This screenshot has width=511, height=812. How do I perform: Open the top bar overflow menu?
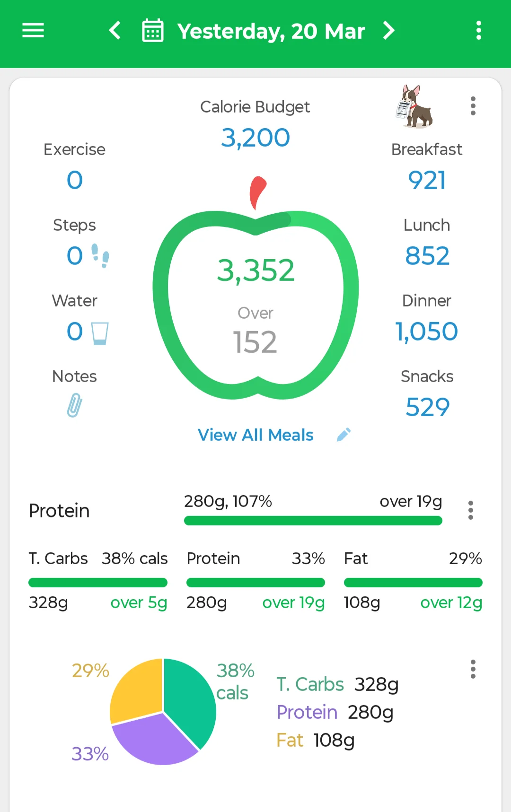click(479, 31)
